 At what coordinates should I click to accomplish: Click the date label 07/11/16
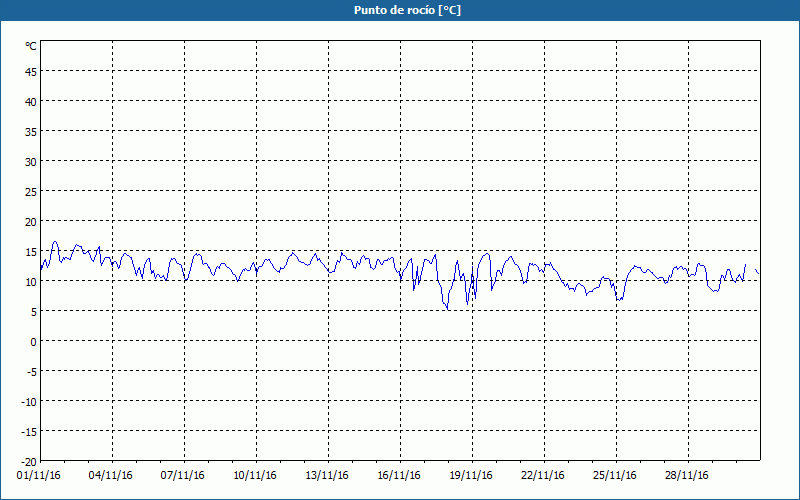tap(183, 476)
